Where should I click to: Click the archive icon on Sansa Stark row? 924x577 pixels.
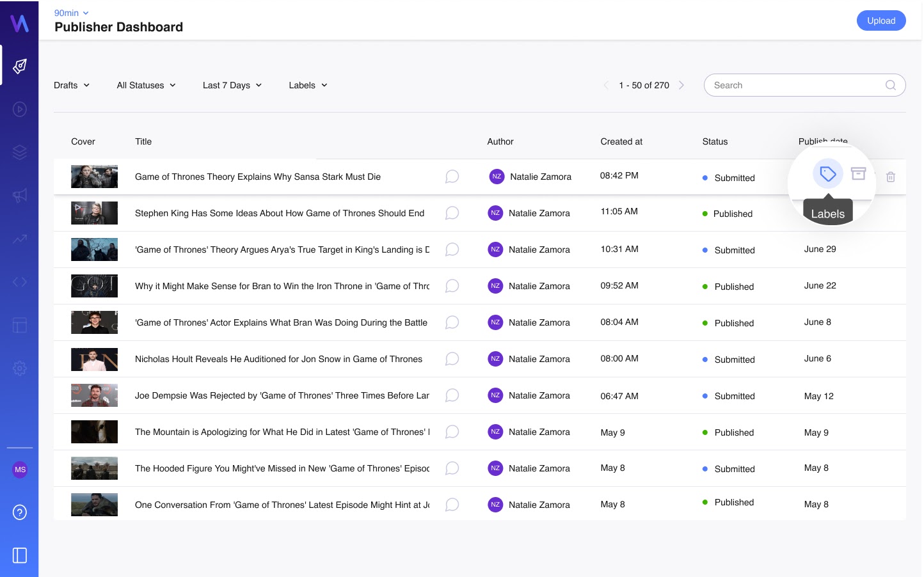pyautogui.click(x=858, y=173)
